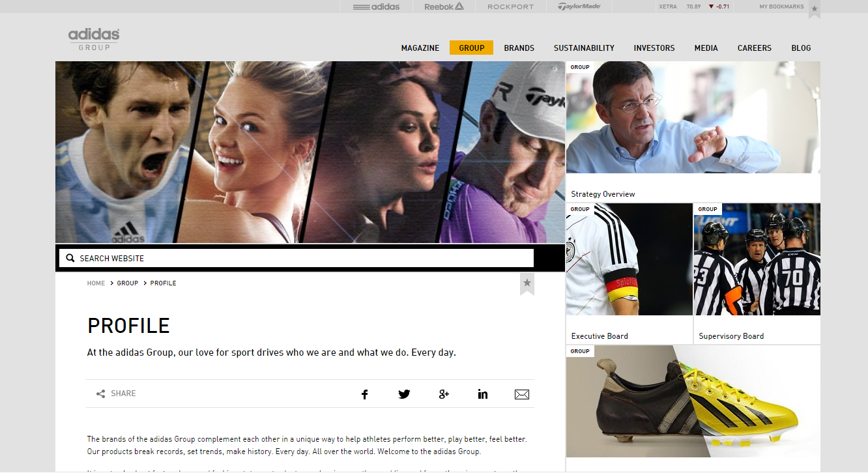Click the PROFILE page heading
The width and height of the screenshot is (868, 473).
click(128, 326)
